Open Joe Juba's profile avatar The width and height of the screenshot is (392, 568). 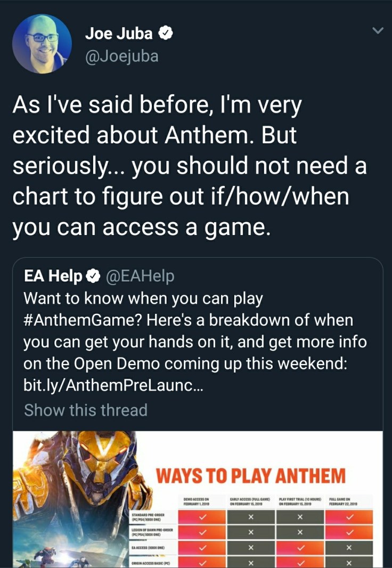click(42, 44)
